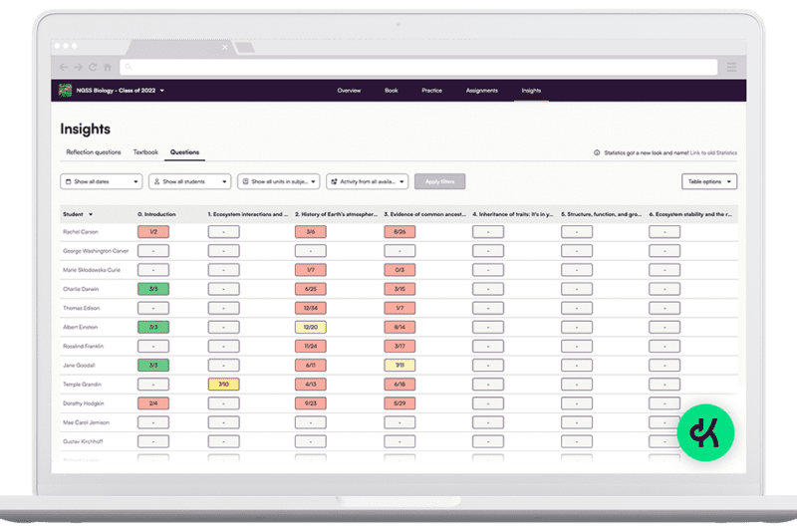This screenshot has height=532, width=797.
Task: Expand the NGSS Biology class selector
Action: (162, 91)
